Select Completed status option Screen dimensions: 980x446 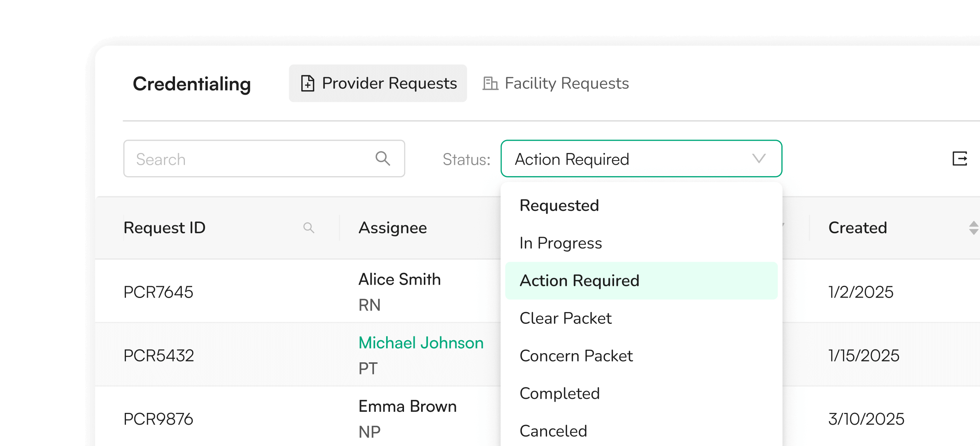pyautogui.click(x=641, y=394)
